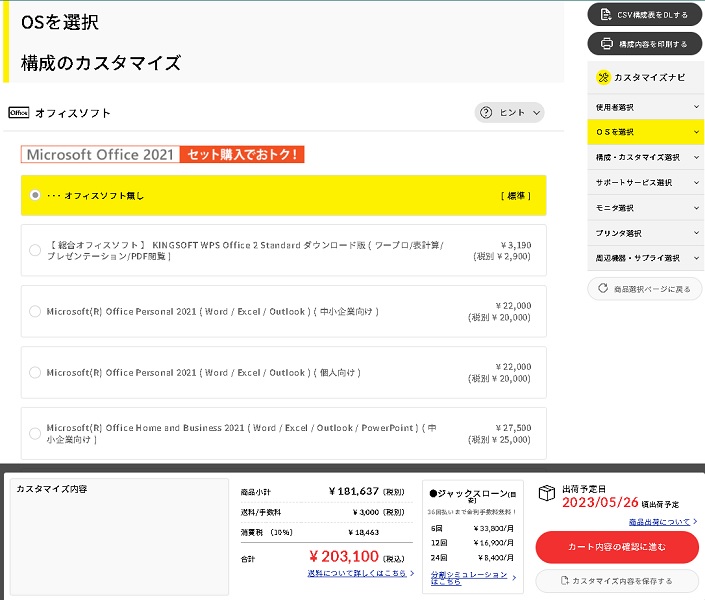This screenshot has width=705, height=600.
Task: Choose Office Home and Business 2021 radio
Action: pyautogui.click(x=36, y=433)
